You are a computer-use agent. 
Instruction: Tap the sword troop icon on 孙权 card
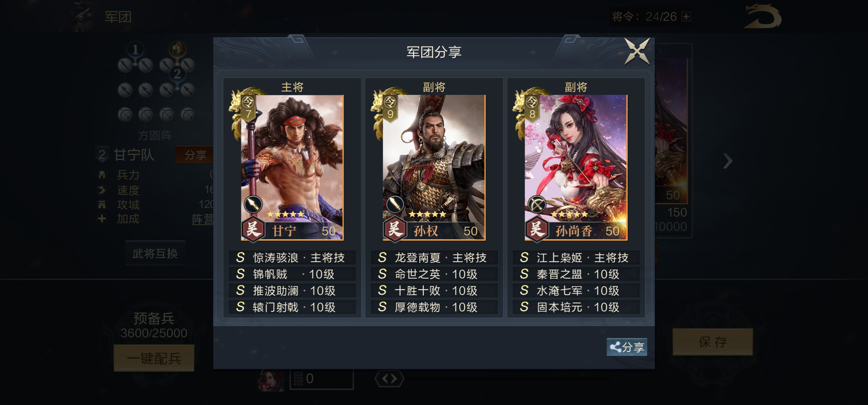coord(395,204)
